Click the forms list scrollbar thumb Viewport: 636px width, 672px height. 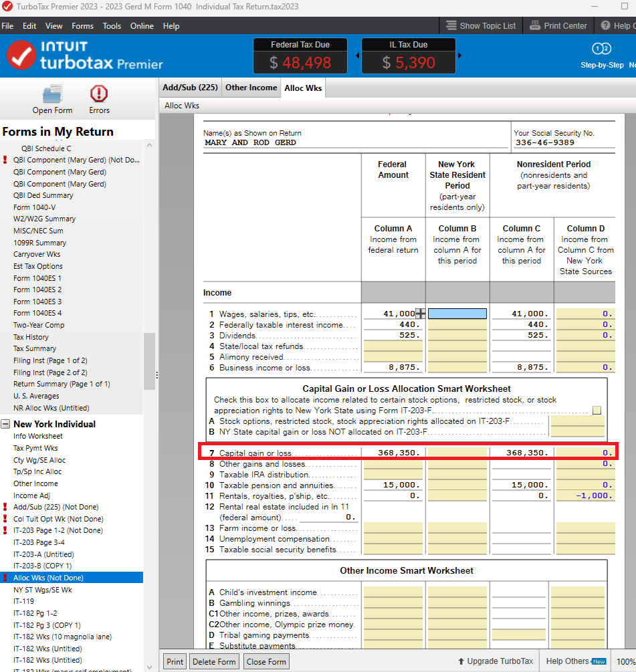149,361
